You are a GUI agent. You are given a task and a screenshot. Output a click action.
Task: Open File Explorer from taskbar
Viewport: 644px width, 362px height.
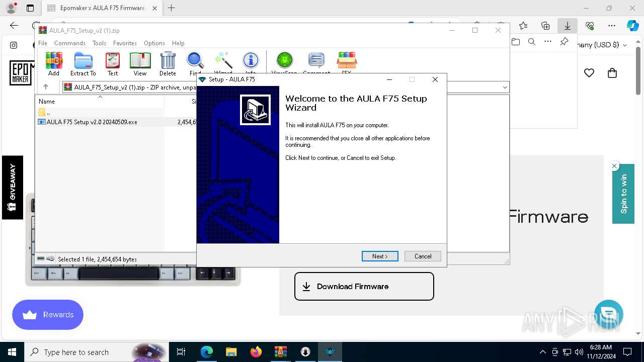click(x=231, y=352)
